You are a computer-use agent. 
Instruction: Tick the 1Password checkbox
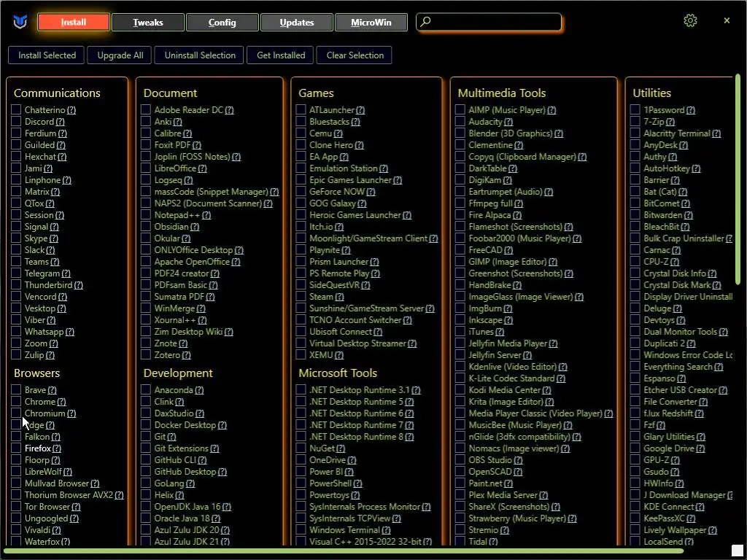tap(635, 110)
